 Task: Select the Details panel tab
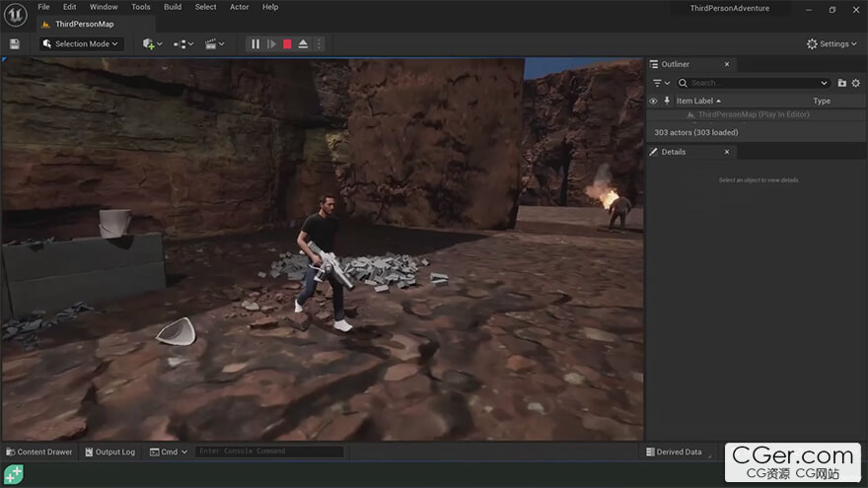click(x=673, y=152)
